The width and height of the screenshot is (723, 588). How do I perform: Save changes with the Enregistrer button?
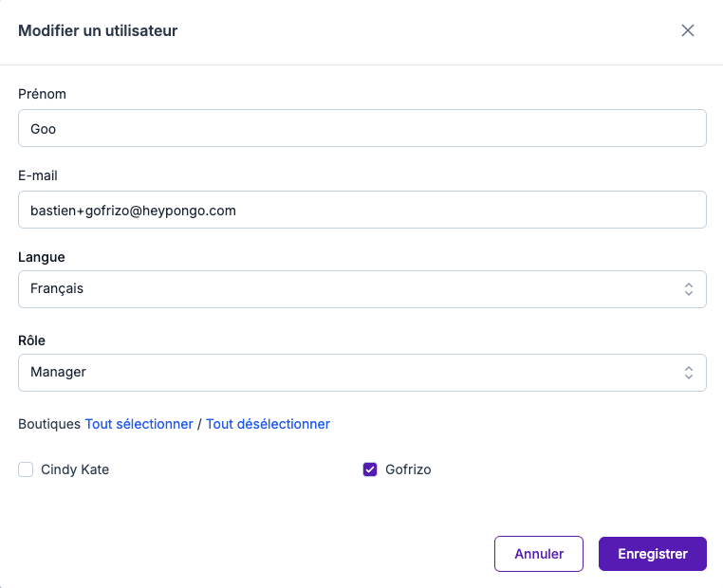(x=653, y=554)
